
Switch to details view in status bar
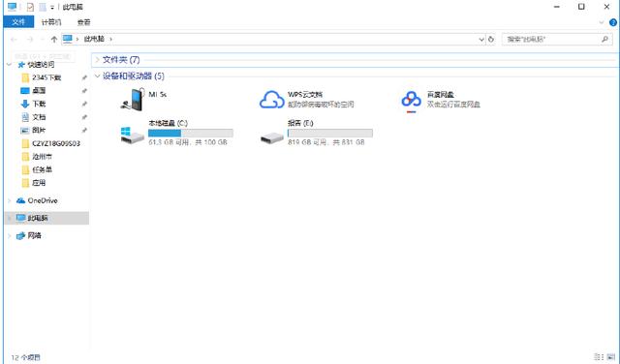pyautogui.click(x=599, y=357)
